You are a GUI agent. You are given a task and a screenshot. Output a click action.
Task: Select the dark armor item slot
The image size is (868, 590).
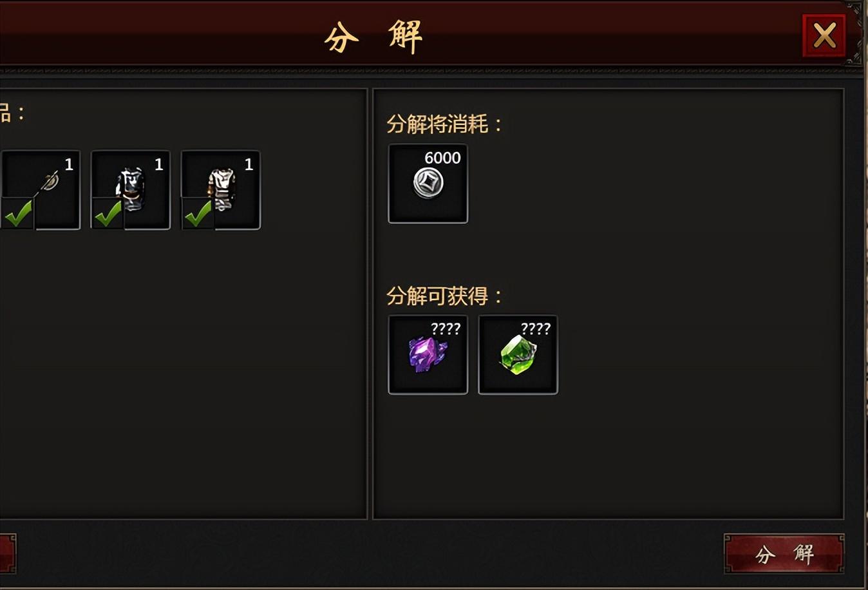(x=131, y=190)
